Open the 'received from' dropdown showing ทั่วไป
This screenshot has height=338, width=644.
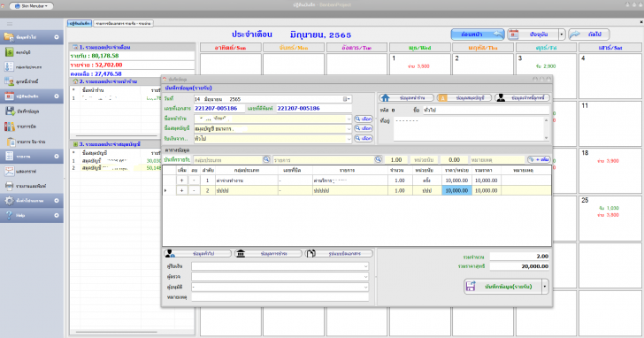tap(349, 139)
